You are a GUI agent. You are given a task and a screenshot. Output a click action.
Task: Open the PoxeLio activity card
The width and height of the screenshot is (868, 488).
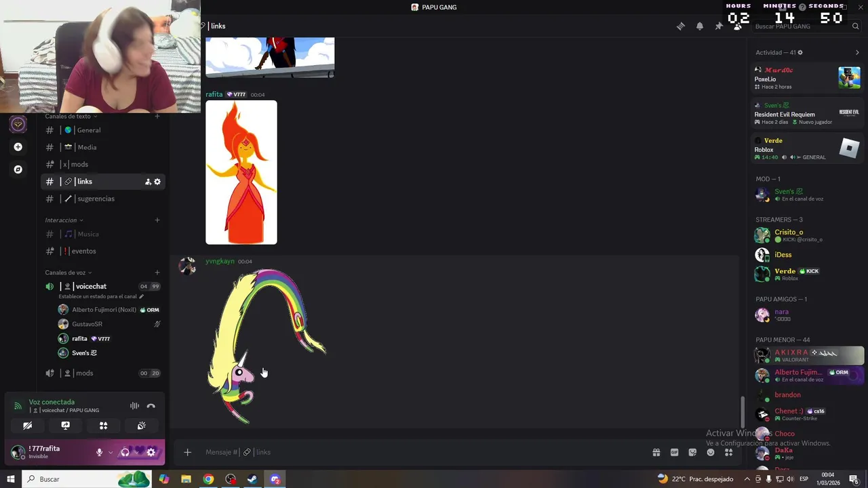[807, 78]
